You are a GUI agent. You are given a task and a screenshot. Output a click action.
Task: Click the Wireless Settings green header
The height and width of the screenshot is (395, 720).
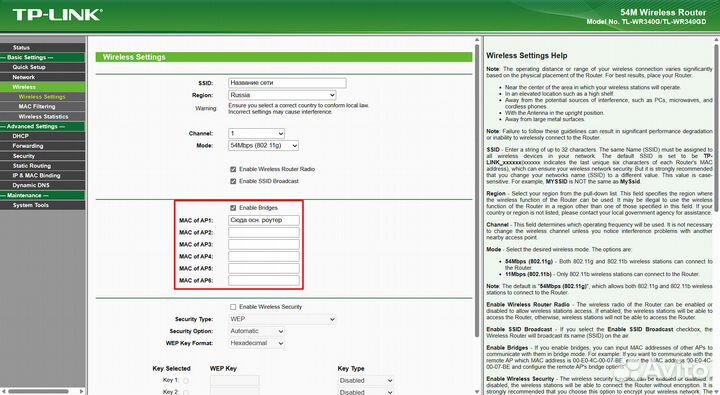284,57
